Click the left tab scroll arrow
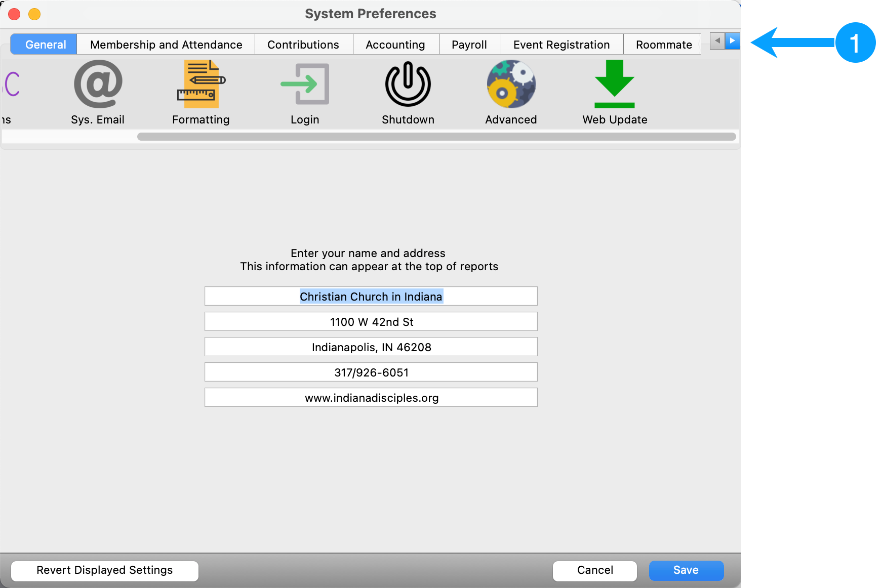 coord(717,41)
